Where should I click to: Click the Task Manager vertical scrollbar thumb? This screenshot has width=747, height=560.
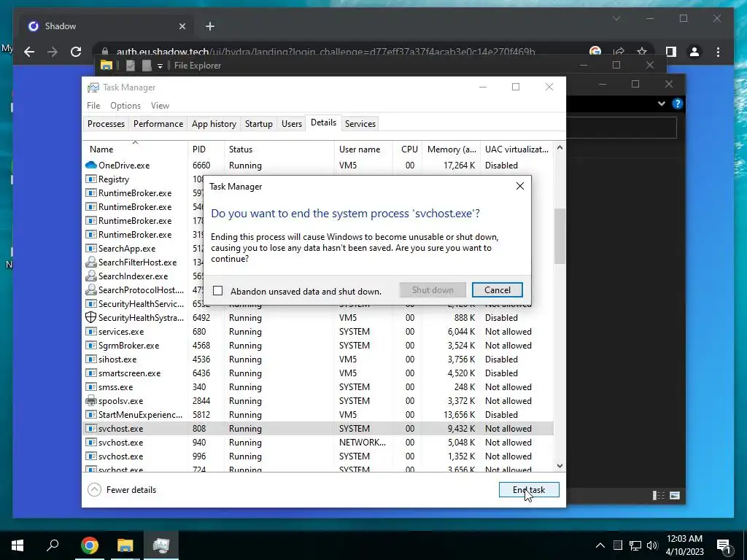coord(560,236)
